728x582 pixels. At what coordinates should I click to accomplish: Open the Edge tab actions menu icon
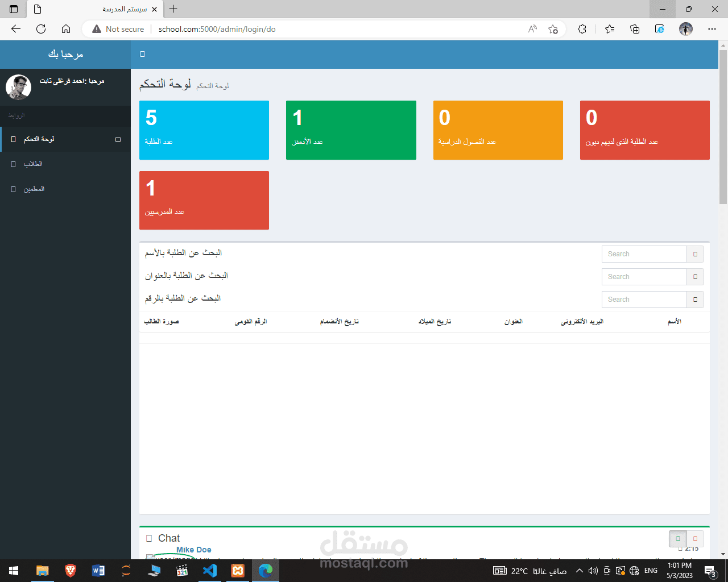click(14, 9)
